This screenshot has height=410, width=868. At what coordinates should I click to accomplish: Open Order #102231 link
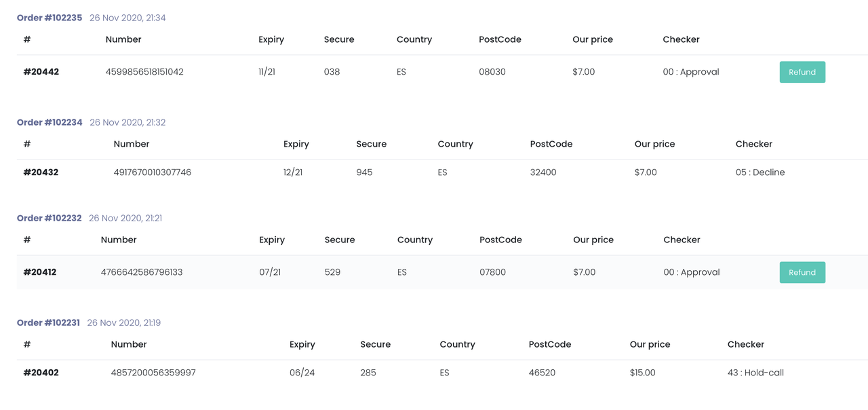[48, 322]
